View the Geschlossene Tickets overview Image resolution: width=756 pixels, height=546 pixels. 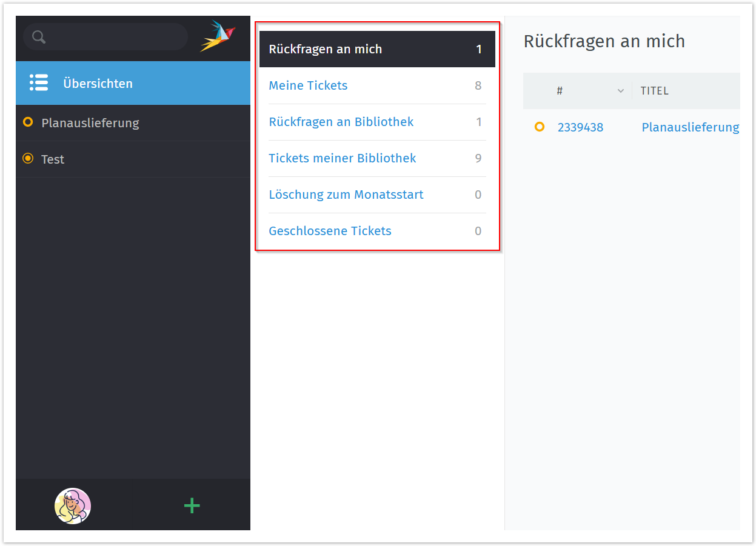coord(330,231)
